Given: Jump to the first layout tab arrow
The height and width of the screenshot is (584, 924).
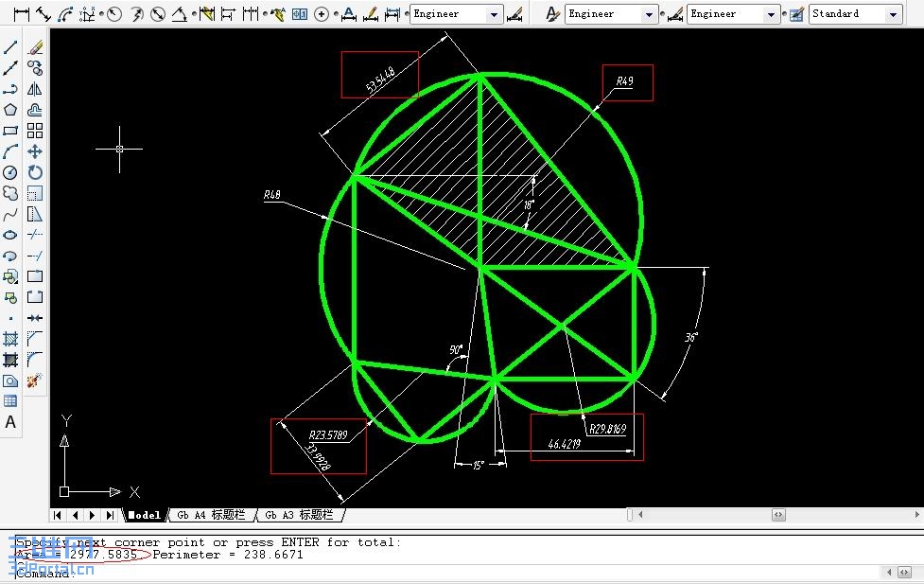Looking at the screenshot, I should 57,515.
